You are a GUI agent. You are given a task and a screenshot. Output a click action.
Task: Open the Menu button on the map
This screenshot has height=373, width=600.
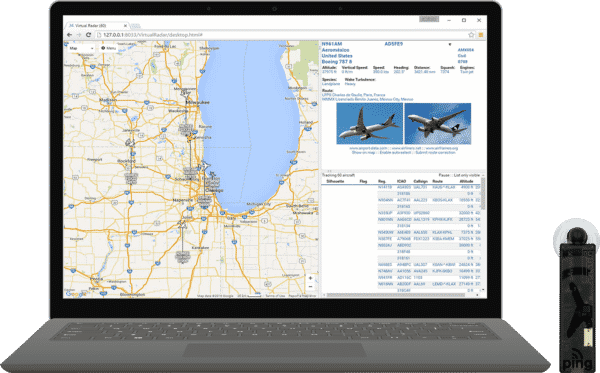click(109, 48)
